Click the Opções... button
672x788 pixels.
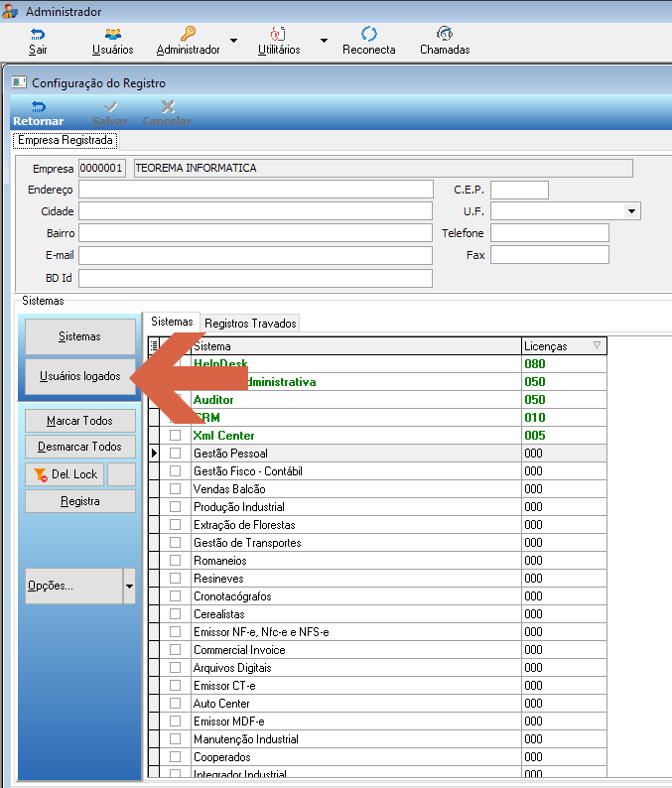tap(73, 586)
